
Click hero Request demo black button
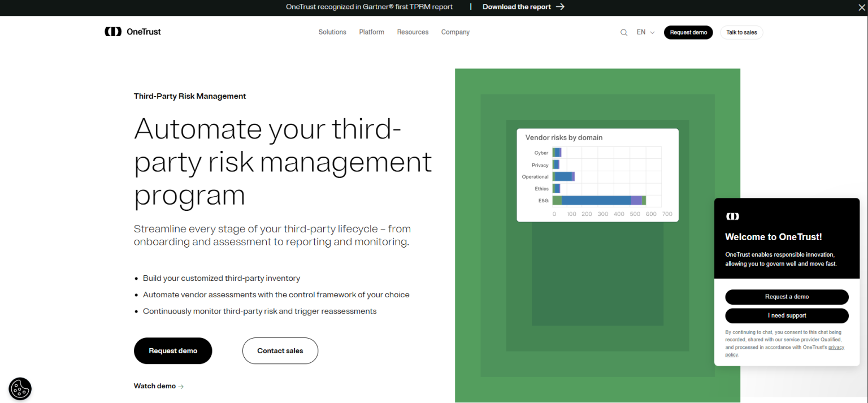click(173, 351)
